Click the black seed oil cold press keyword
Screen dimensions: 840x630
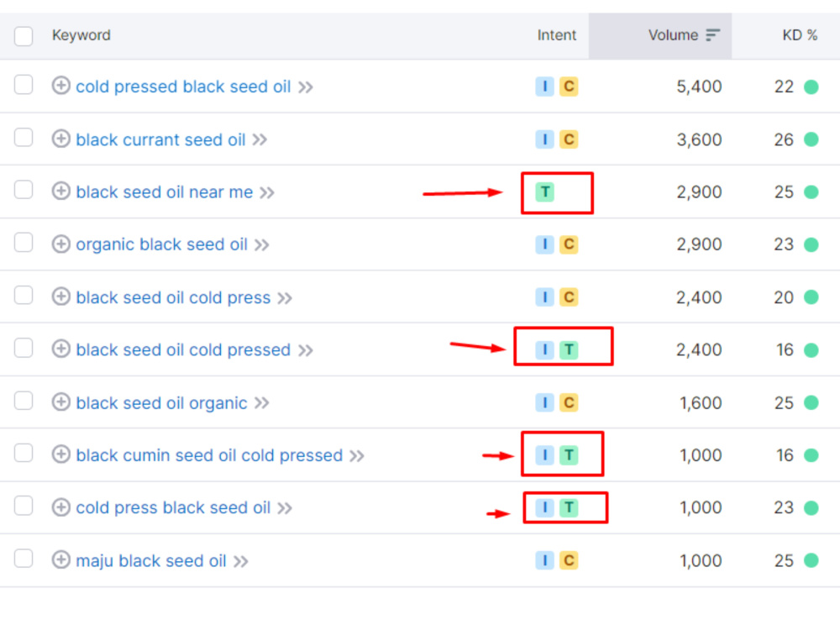[173, 297]
